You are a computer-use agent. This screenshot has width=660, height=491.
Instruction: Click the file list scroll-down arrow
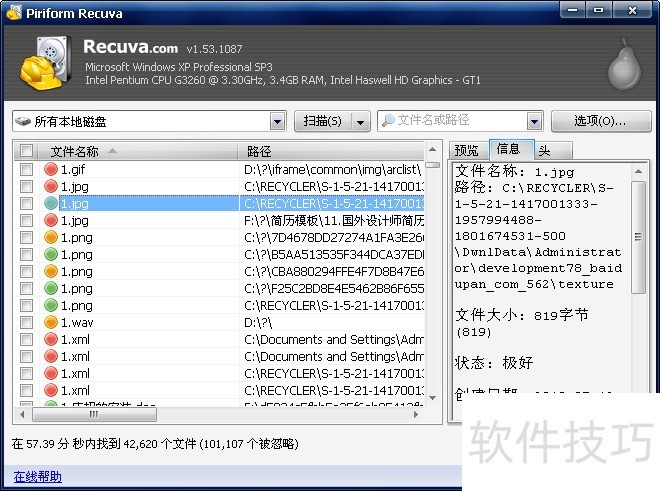(432, 398)
